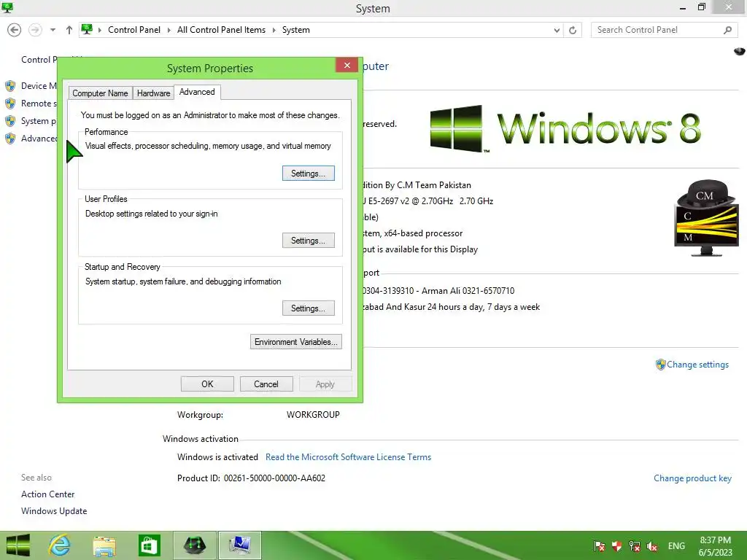
Task: Switch to Hardware tab
Action: click(153, 93)
